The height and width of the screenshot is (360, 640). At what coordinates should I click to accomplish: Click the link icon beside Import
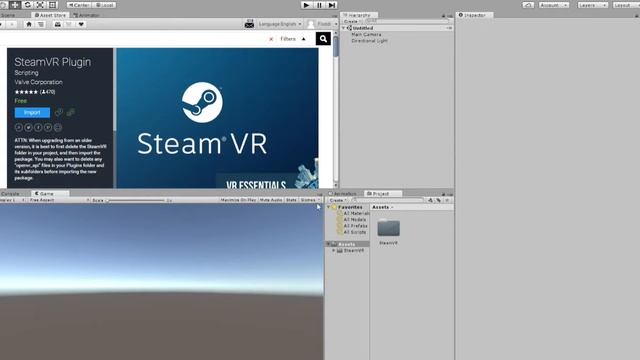59,112
